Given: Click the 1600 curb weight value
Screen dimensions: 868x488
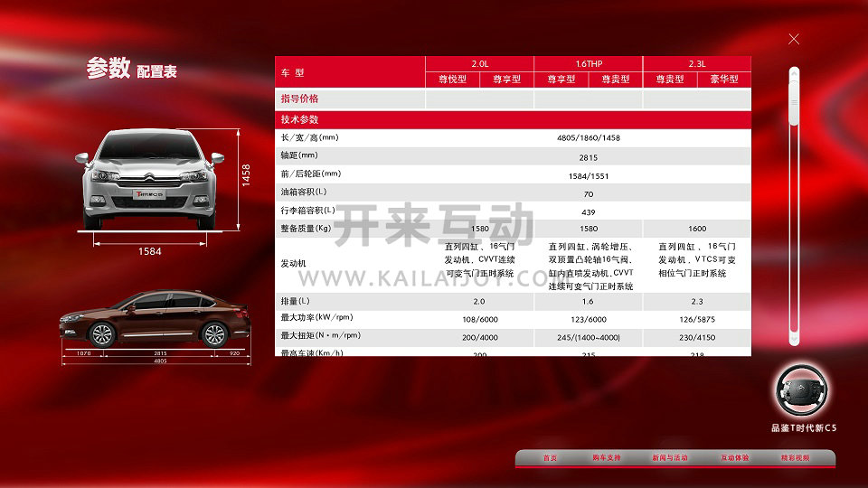Looking at the screenshot, I should tap(697, 229).
